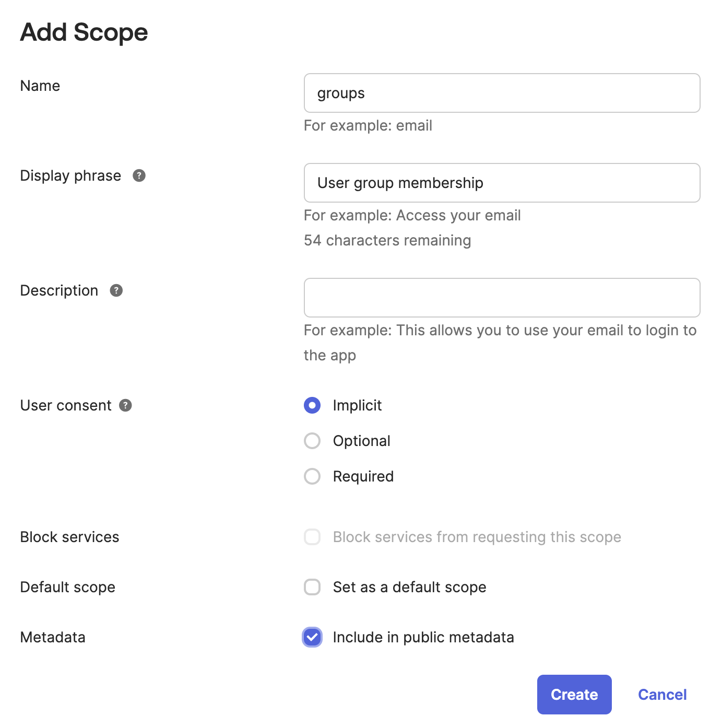Tick the Block services from requesting checkbox
The width and height of the screenshot is (710, 728).
click(312, 537)
